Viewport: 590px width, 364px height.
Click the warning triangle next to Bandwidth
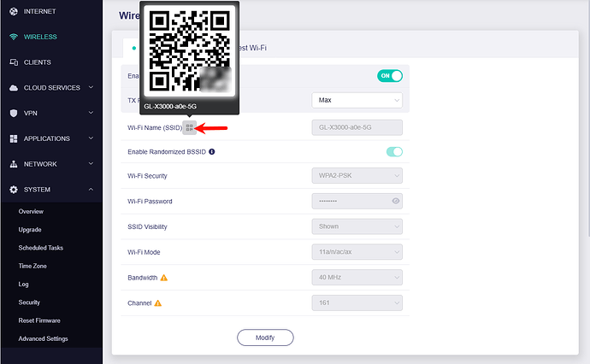163,278
